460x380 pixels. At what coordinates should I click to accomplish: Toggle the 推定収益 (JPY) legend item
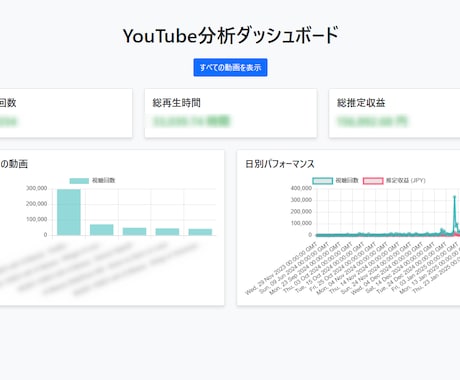click(x=394, y=181)
